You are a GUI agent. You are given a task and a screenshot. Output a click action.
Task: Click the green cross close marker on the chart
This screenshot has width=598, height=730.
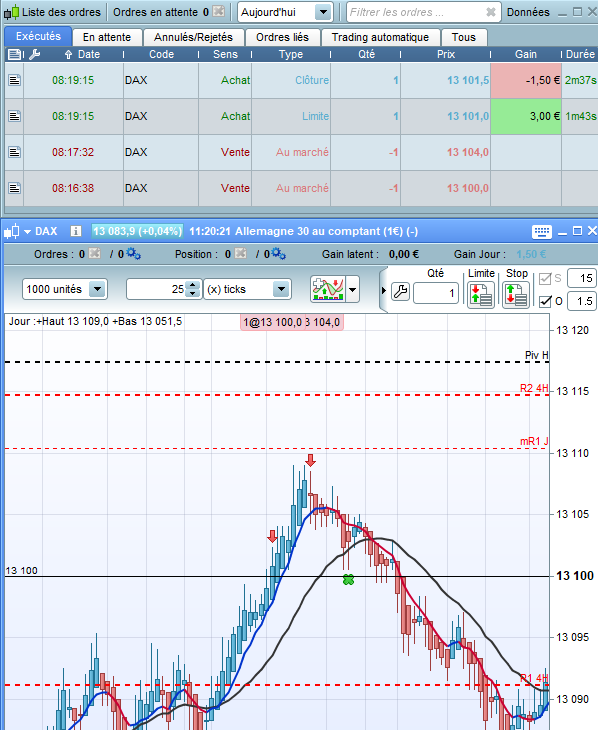(x=348, y=580)
